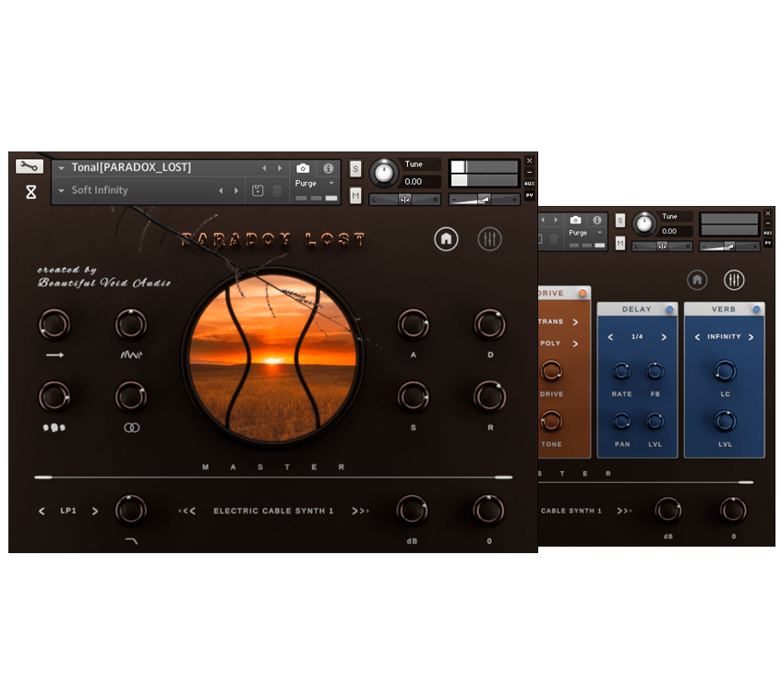The width and height of the screenshot is (781, 700).
Task: Click the camera snapshot icon beside Tonal[PARADOX_LOST]
Action: coord(303,168)
